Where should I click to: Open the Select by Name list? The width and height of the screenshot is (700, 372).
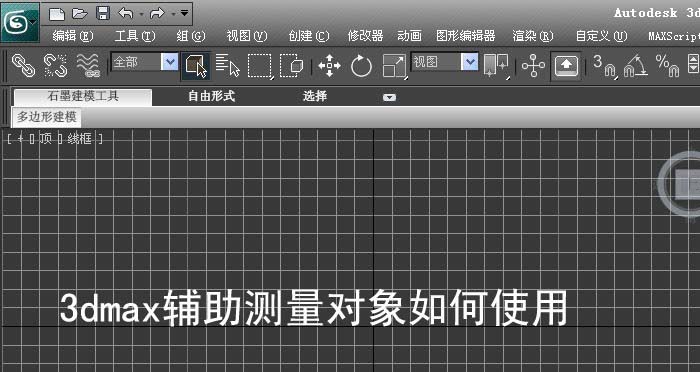[x=228, y=66]
